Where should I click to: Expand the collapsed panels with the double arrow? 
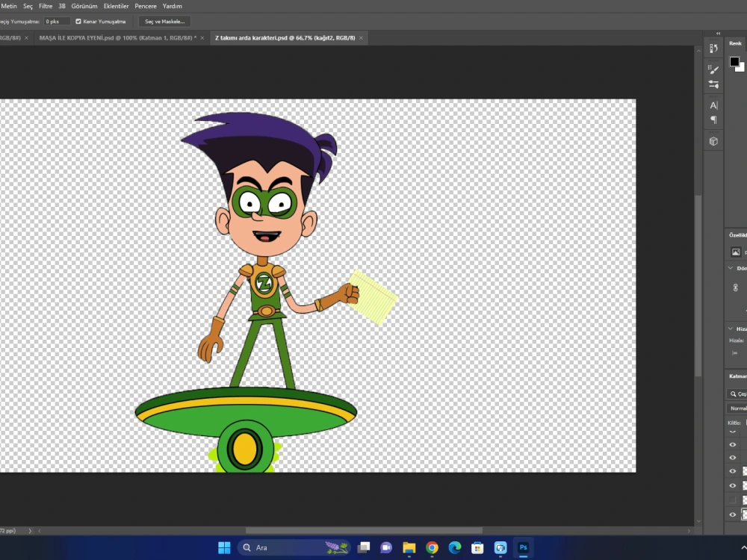click(718, 34)
